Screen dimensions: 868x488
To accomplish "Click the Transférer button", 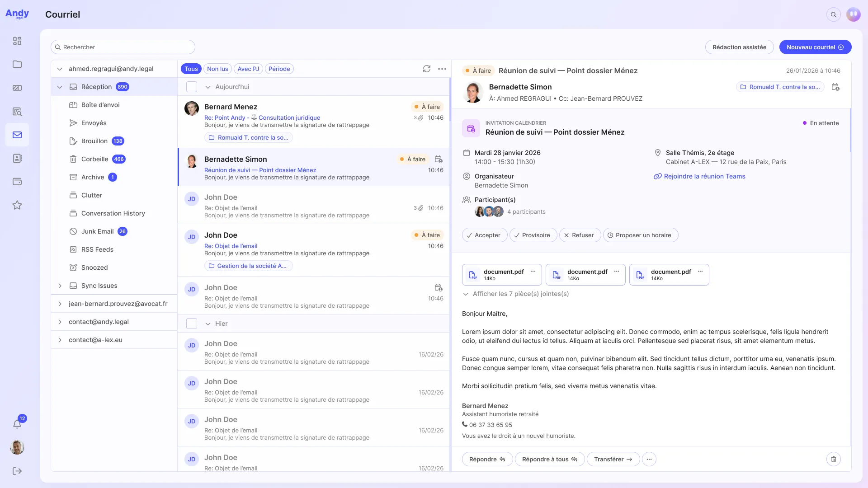I will coord(613,459).
